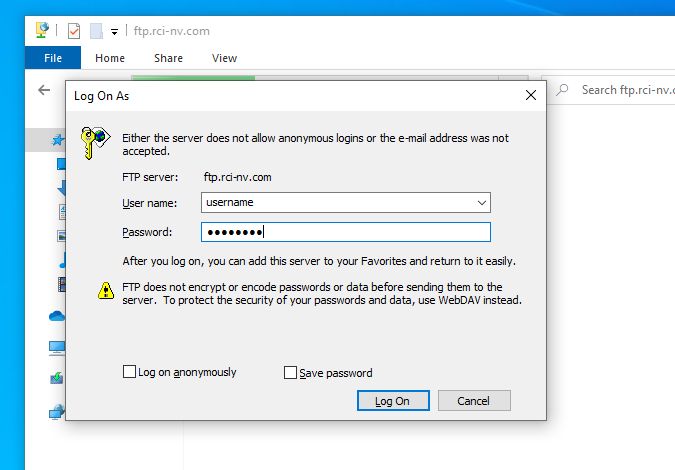Check the Save password box
This screenshot has width=675, height=470.
[x=290, y=372]
